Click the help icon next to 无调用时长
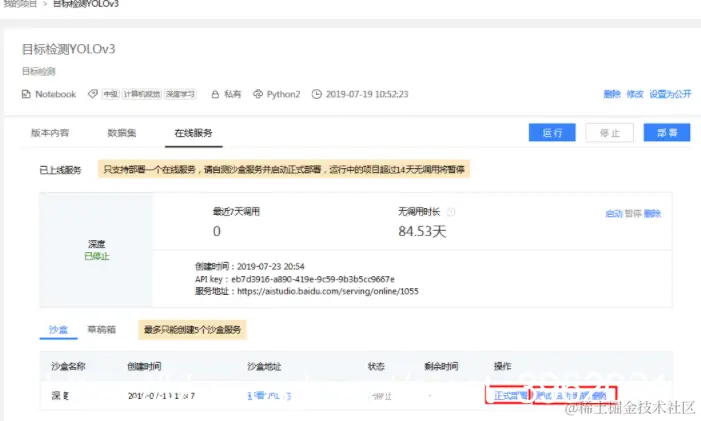Screen dimensions: 701x421 tap(451, 212)
